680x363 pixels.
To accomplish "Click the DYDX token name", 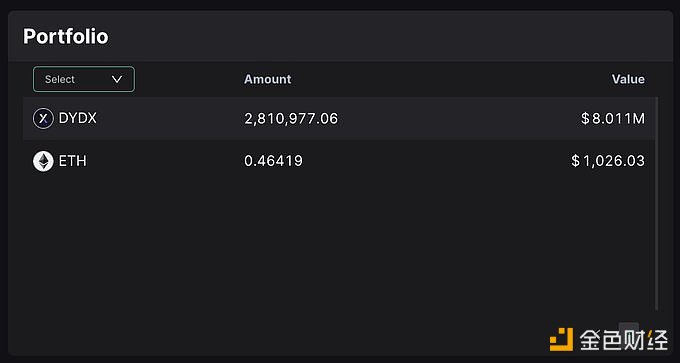I will pos(78,118).
